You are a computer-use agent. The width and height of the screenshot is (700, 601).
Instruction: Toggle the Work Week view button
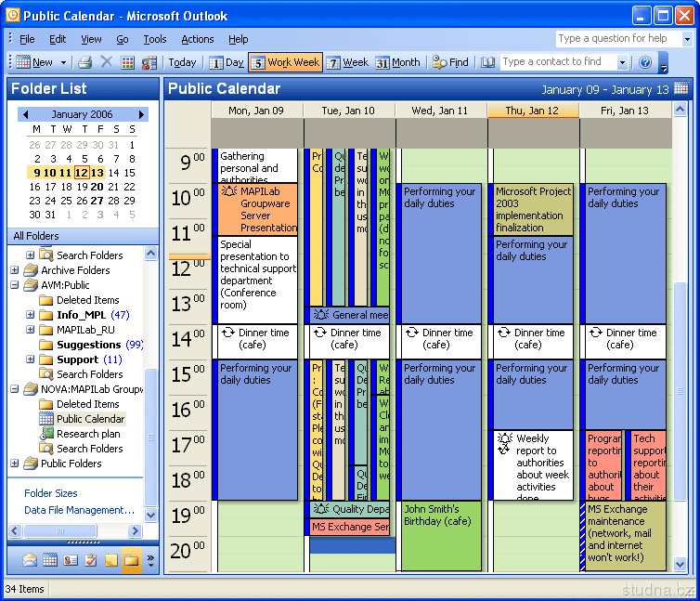pos(285,62)
